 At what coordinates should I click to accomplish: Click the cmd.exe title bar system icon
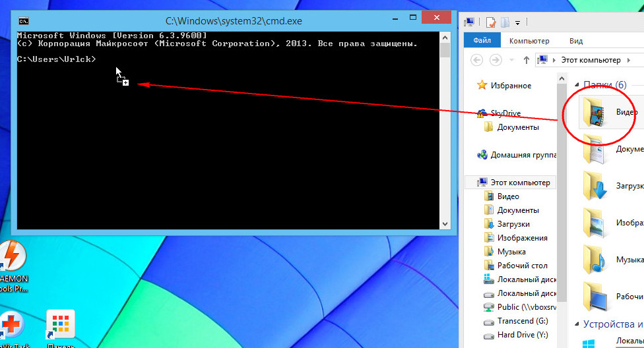point(23,21)
